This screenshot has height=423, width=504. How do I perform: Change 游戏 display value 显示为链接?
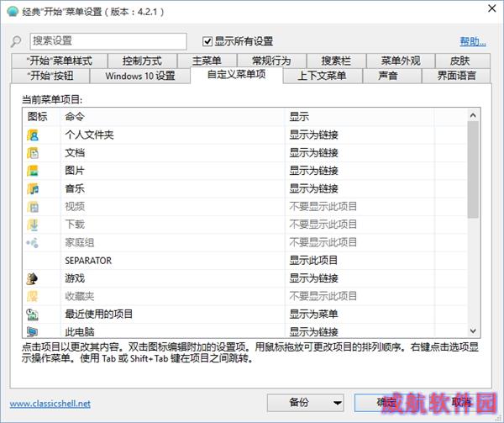(313, 278)
